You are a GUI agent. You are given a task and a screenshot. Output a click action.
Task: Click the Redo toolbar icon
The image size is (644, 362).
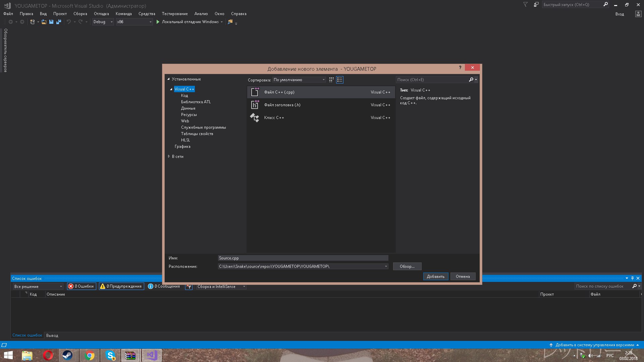[x=80, y=22]
